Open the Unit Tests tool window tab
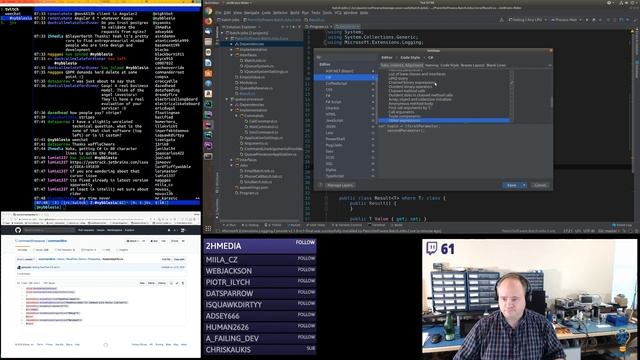Viewport: 640px width, 360px height. 315,225
